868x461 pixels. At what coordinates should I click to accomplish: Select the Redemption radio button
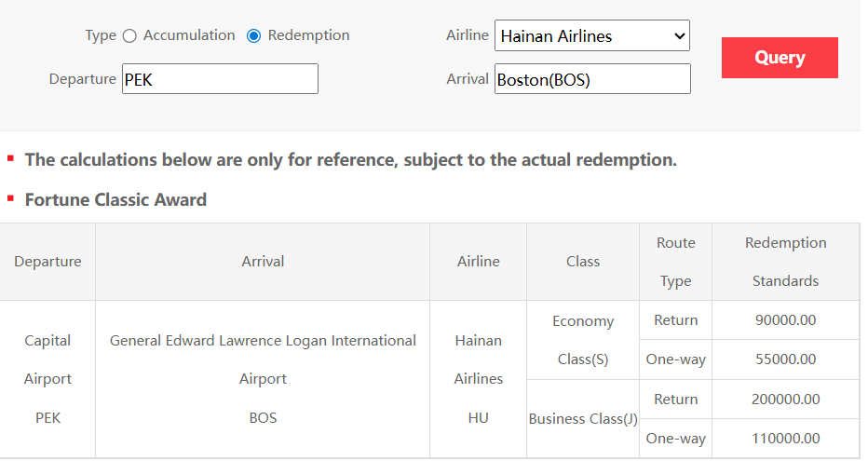pyautogui.click(x=253, y=35)
